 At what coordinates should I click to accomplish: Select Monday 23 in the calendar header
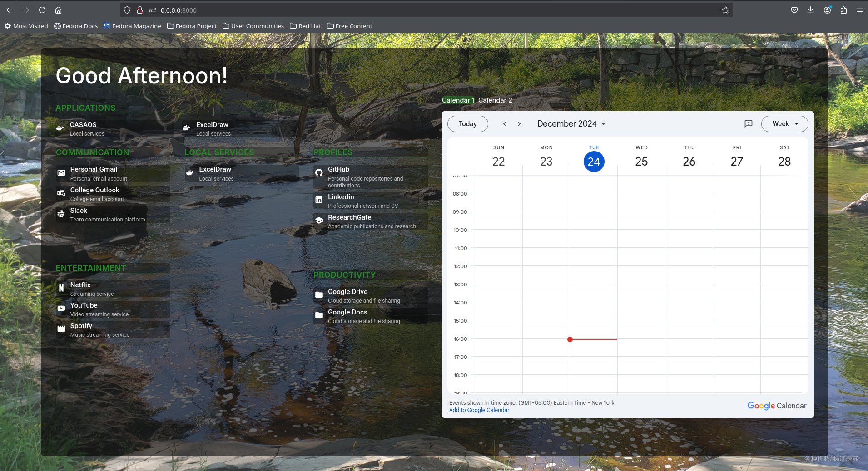(x=546, y=162)
